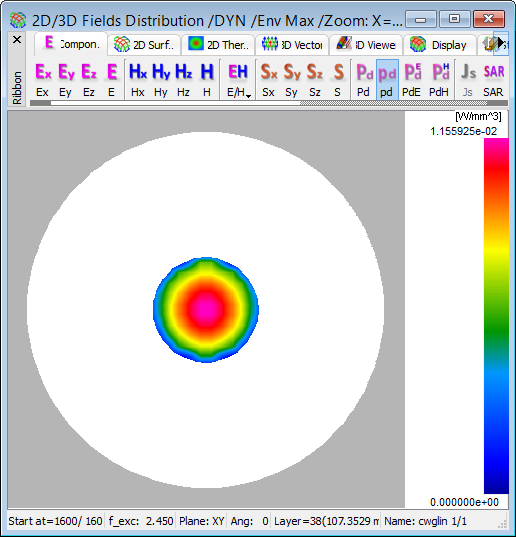Toggle the pd power density button
This screenshot has width=516, height=537.
pos(387,79)
